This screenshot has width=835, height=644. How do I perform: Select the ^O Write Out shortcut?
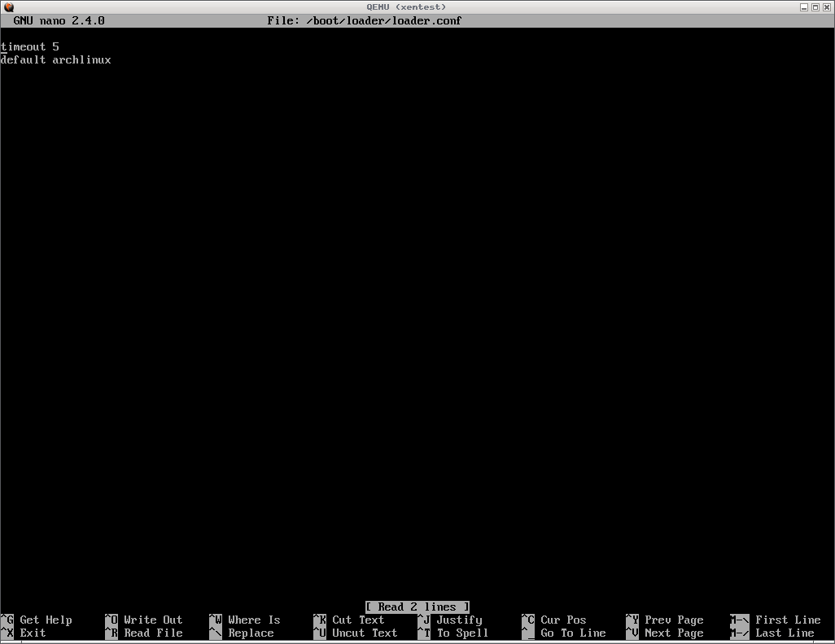(144, 620)
